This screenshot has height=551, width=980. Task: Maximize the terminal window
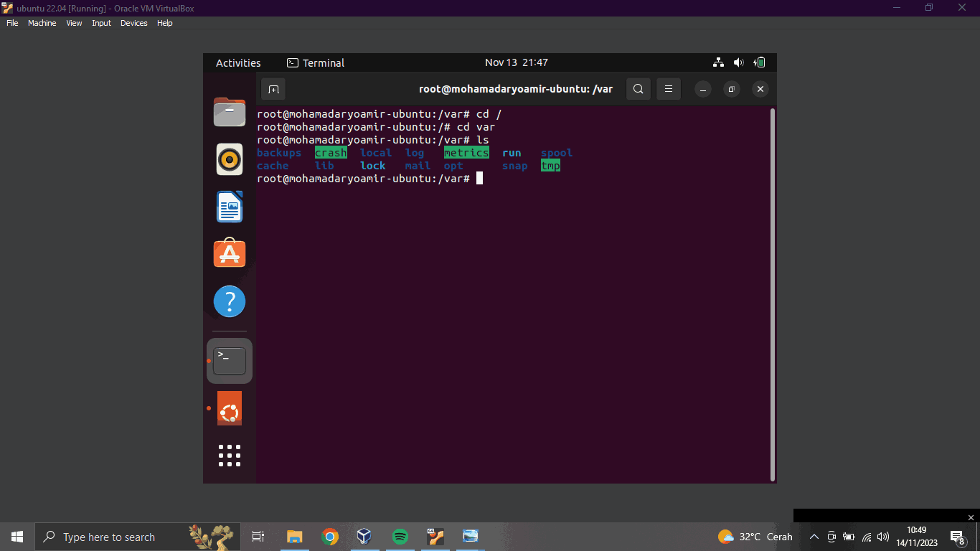point(731,89)
